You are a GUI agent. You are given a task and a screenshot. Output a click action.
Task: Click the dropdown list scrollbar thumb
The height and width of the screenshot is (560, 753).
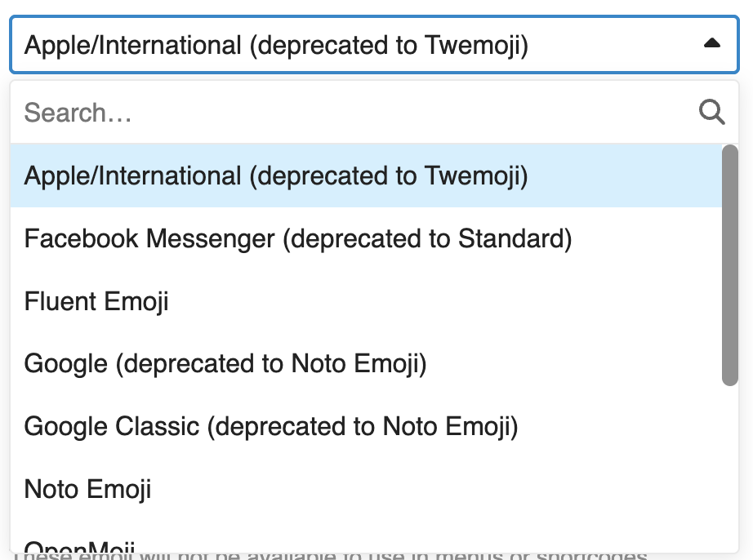[x=730, y=264]
